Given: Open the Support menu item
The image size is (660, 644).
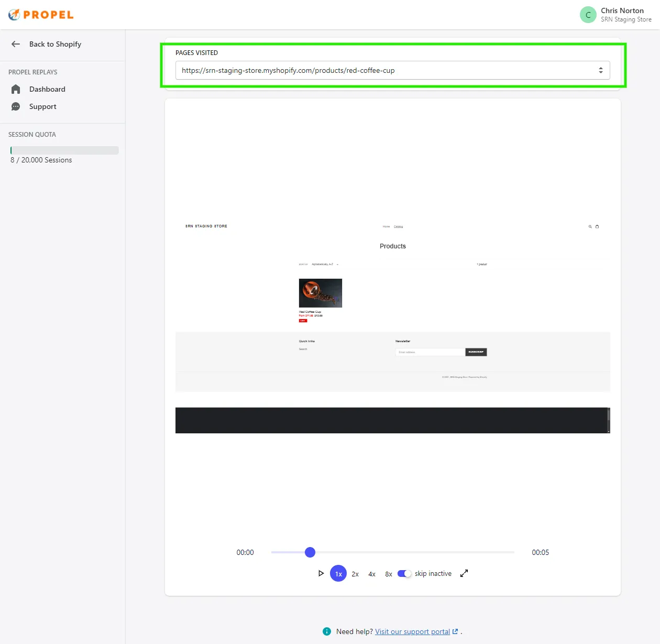Looking at the screenshot, I should (42, 106).
